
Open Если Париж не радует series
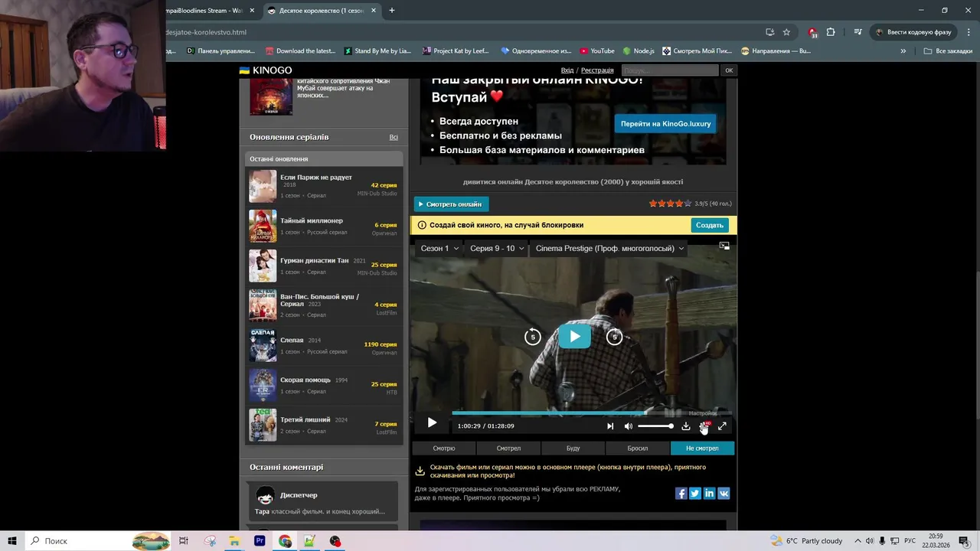(316, 178)
